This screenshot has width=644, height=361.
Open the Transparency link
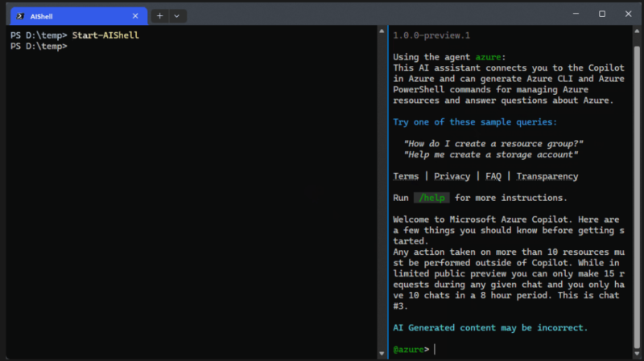(x=547, y=176)
